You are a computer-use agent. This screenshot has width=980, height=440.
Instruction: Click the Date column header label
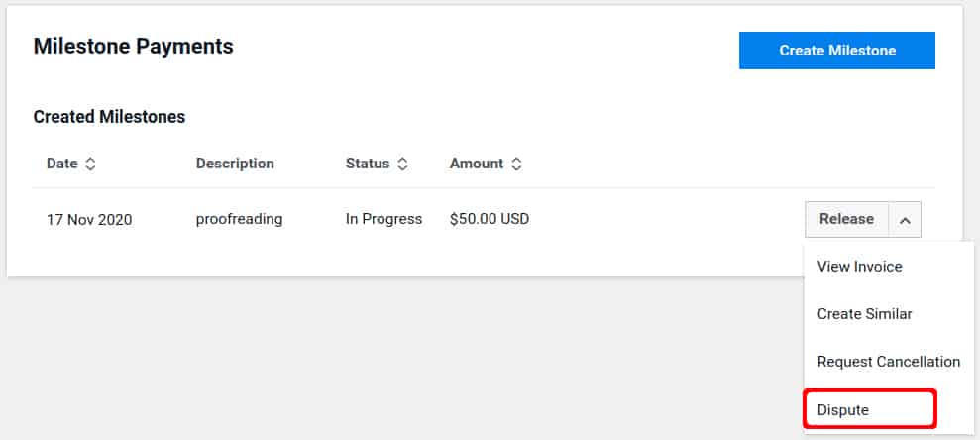(61, 164)
